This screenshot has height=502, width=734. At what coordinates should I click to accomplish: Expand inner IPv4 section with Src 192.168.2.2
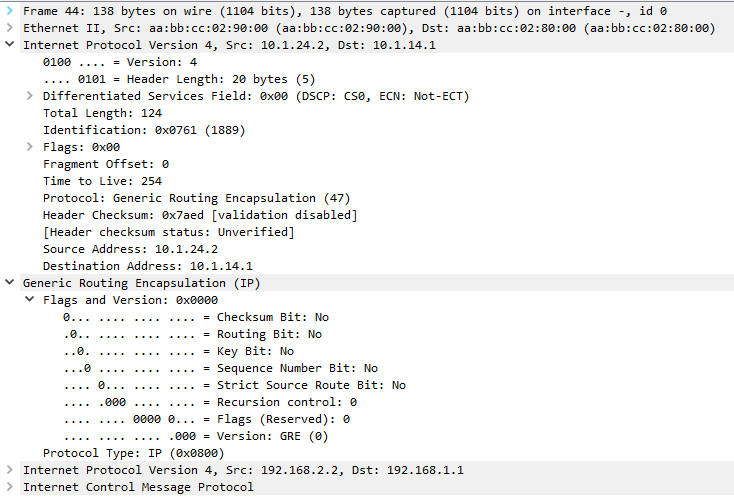coord(10,470)
